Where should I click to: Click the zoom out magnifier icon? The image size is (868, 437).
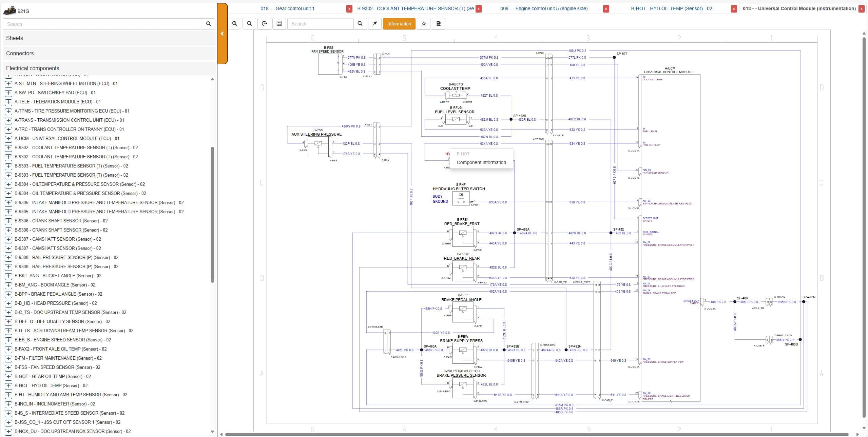(250, 24)
